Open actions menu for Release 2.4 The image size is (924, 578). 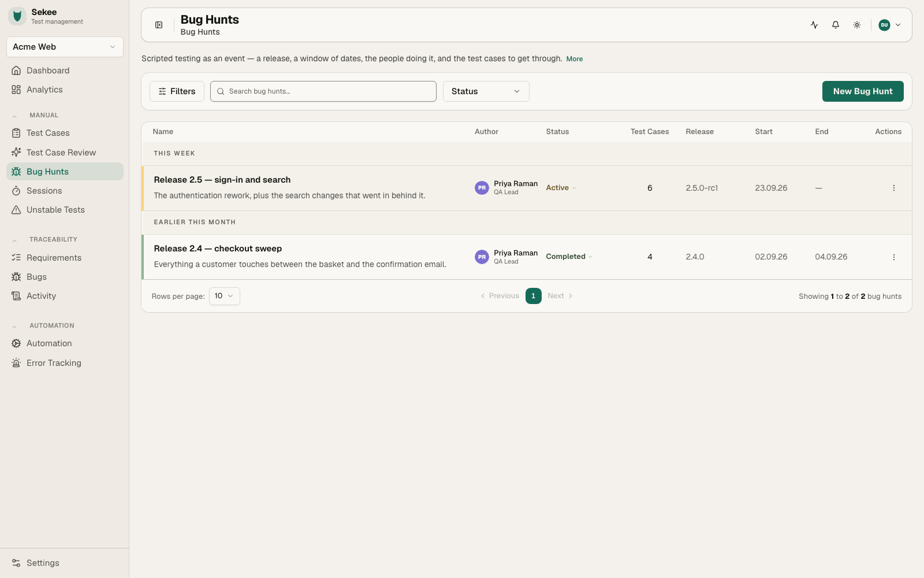coord(893,257)
